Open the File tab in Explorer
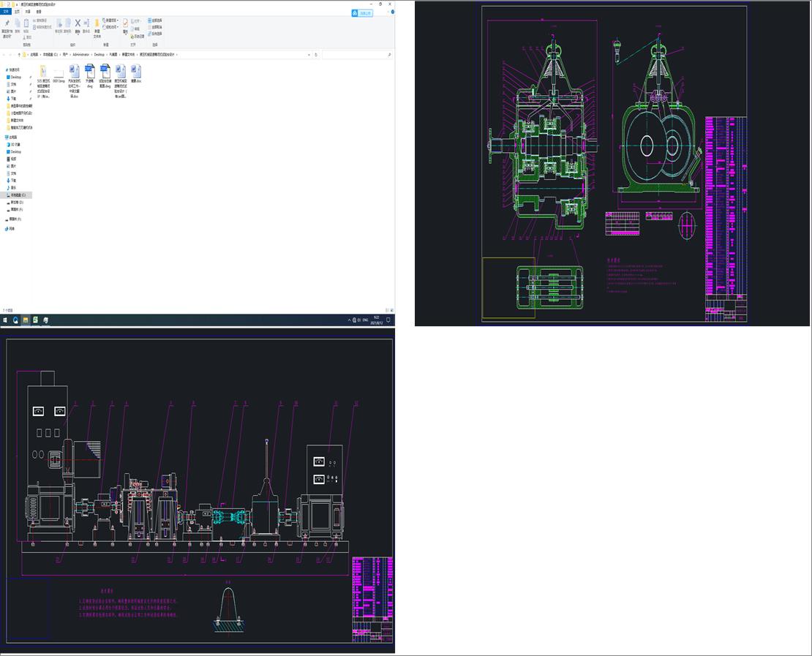812x656 pixels. point(6,12)
